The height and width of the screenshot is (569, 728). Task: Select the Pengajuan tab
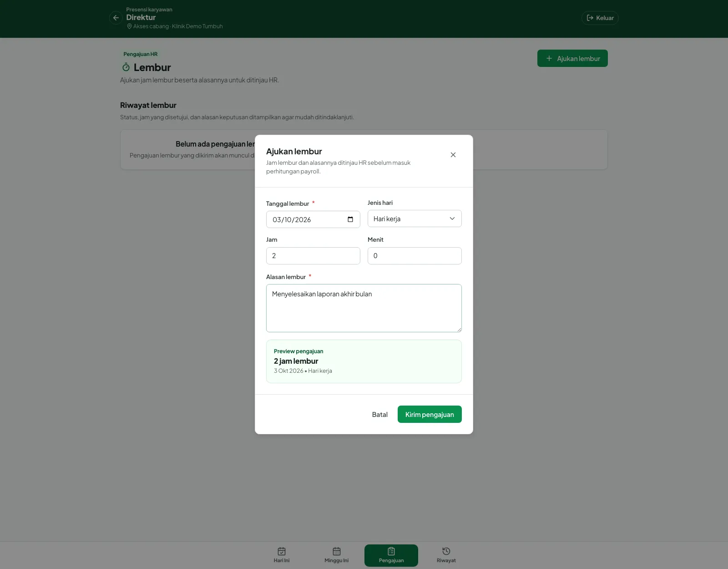coord(391,555)
